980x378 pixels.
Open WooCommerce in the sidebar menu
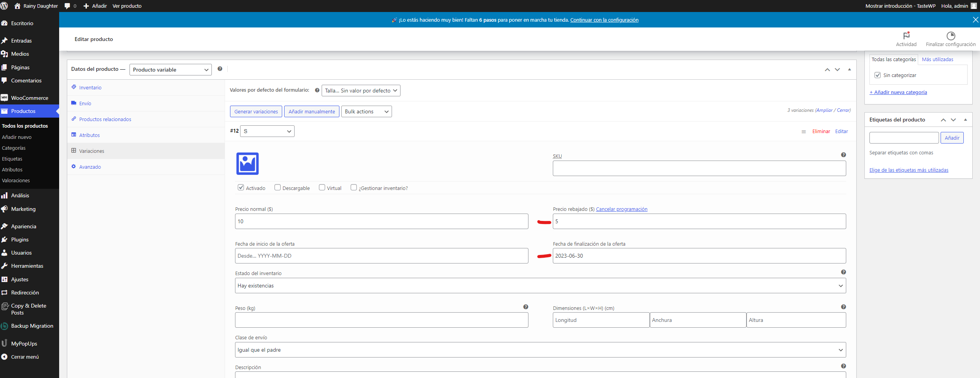(x=29, y=98)
